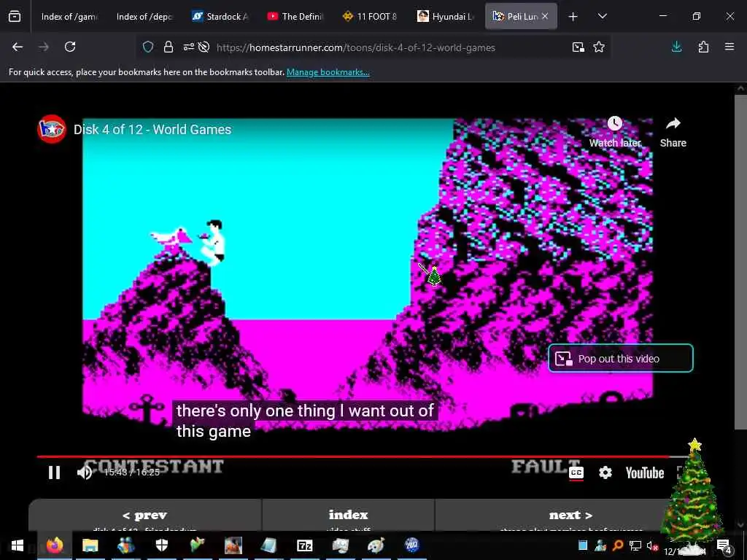Open the notification center icon
This screenshot has height=560, width=747.
(x=724, y=546)
